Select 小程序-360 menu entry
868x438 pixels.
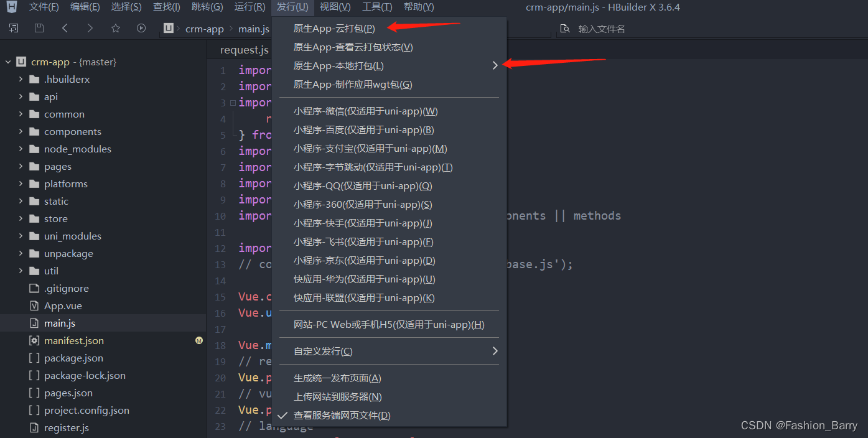[x=390, y=204]
